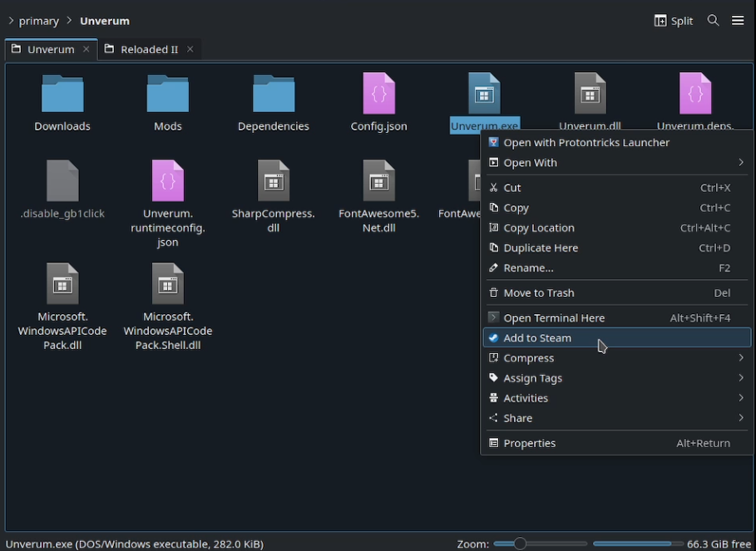
Task: Choose Copy from context menu
Action: 617,208
